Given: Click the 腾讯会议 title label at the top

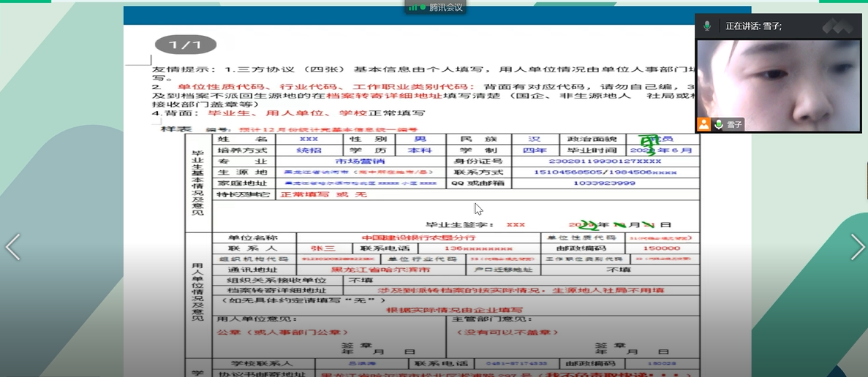Looking at the screenshot, I should click(445, 7).
